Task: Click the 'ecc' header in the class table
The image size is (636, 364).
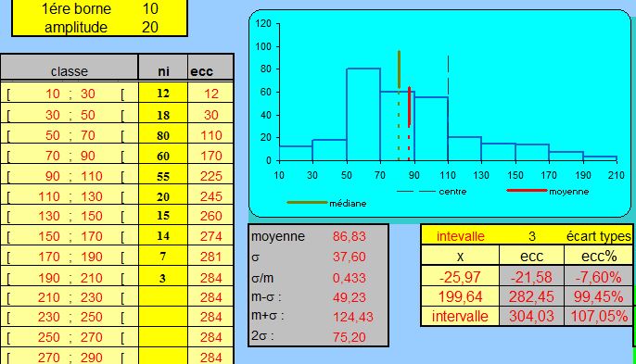Action: tap(201, 71)
